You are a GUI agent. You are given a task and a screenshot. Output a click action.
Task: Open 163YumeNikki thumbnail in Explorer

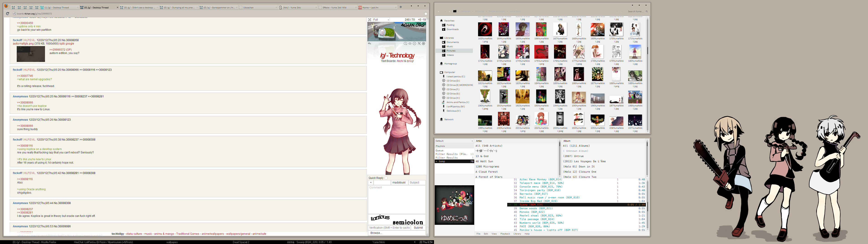[485, 30]
